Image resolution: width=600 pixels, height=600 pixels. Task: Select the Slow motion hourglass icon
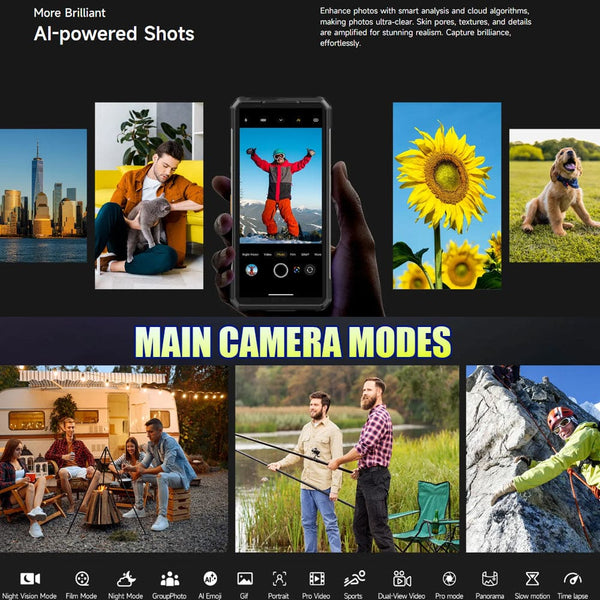click(x=532, y=578)
